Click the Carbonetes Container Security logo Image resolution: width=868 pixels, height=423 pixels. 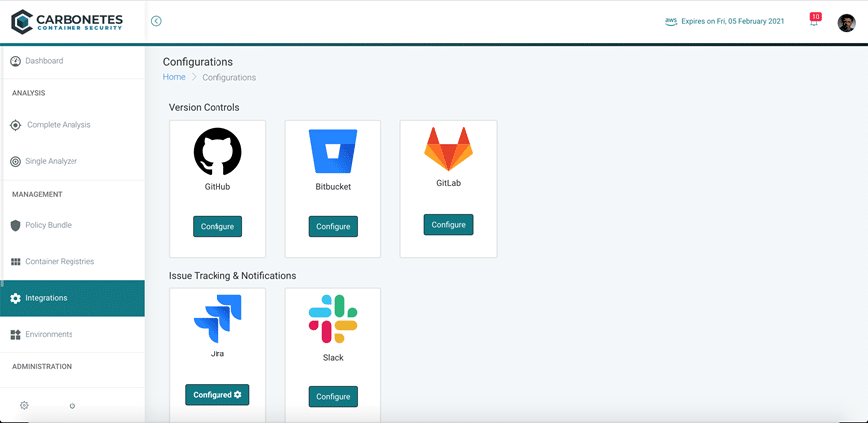67,22
